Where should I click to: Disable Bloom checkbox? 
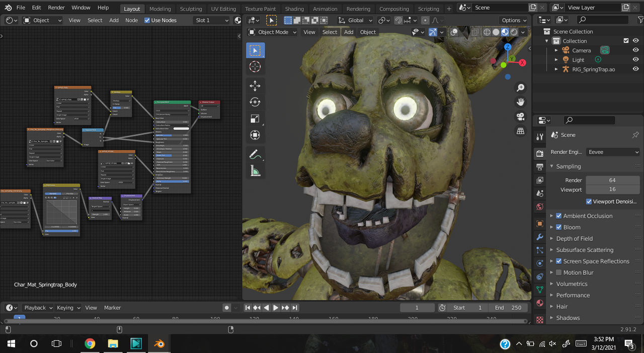point(558,227)
